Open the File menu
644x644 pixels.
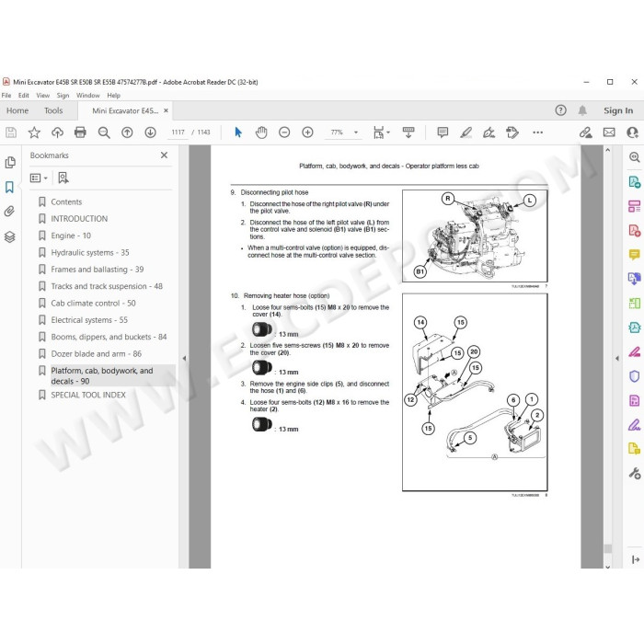tap(6, 96)
